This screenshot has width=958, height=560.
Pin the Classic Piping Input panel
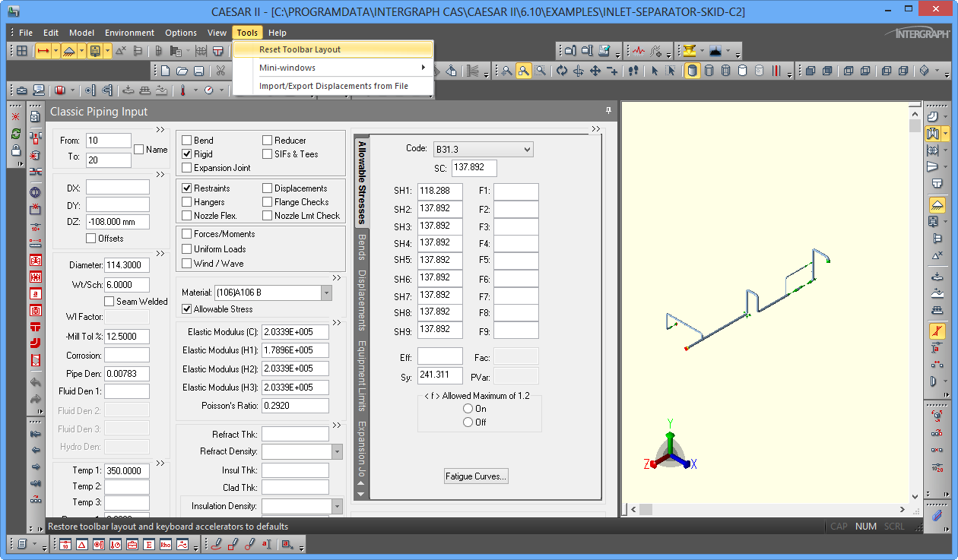[x=608, y=110]
